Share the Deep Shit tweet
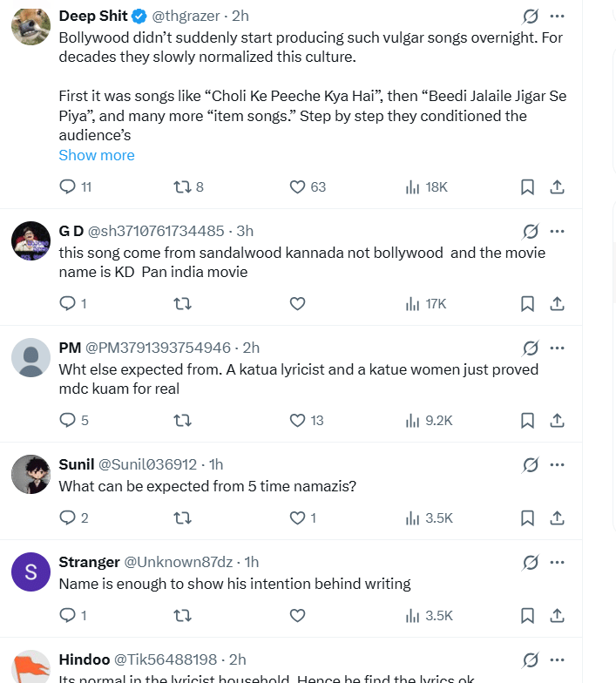The width and height of the screenshot is (616, 683). [558, 186]
